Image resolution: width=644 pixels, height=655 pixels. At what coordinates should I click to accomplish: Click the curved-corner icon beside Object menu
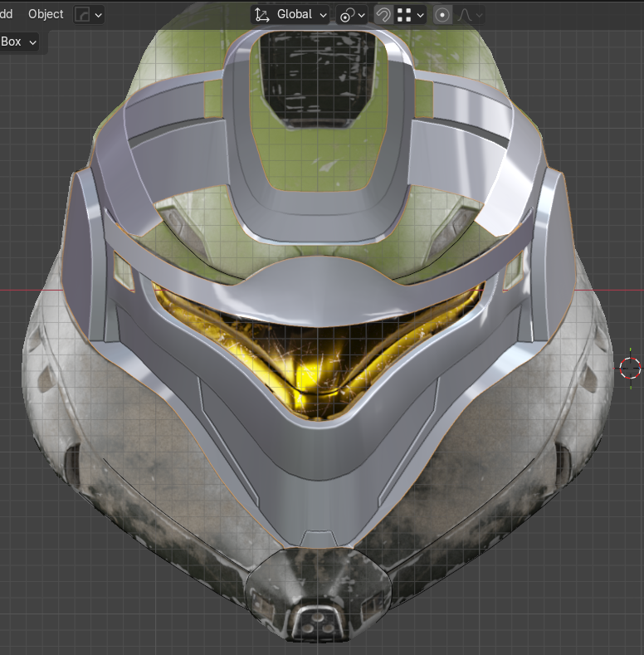pyautogui.click(x=83, y=14)
